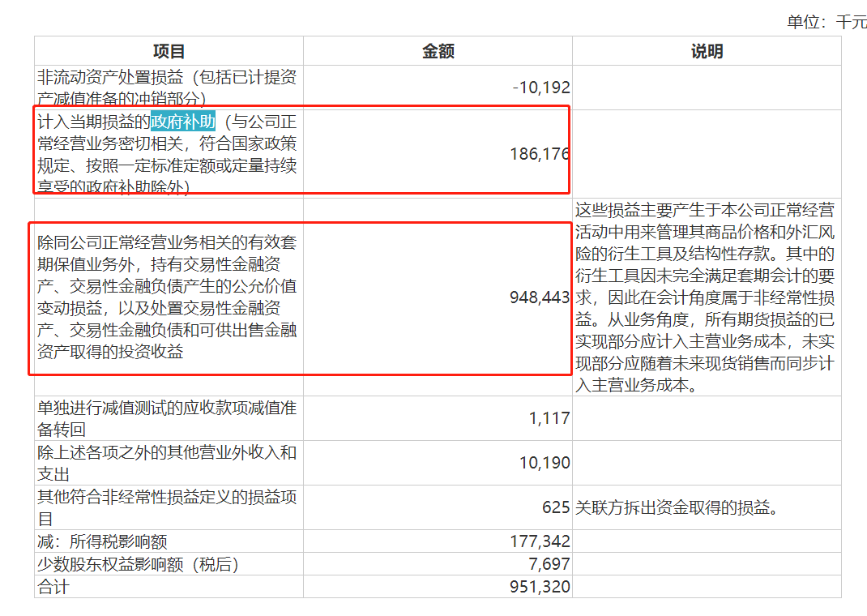867x616 pixels.
Task: Click the 948,443 amount value
Action: click(540, 297)
